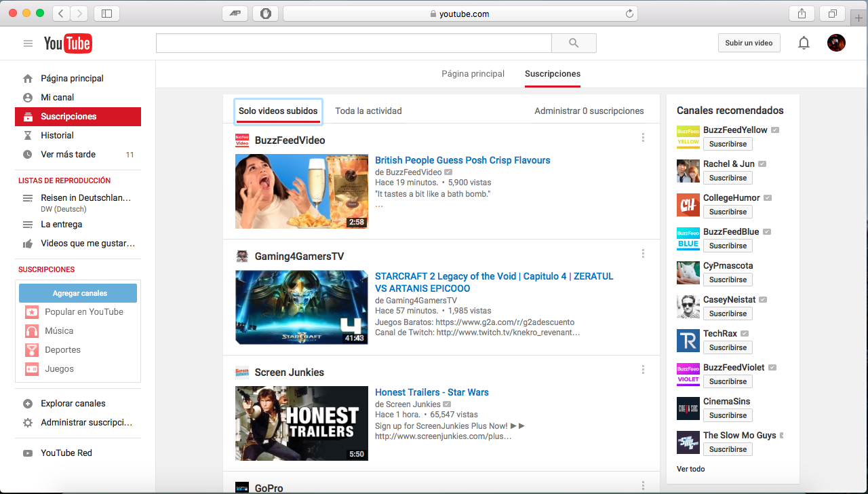
Task: Play the Honest Trailers video thumbnail
Action: pos(302,423)
